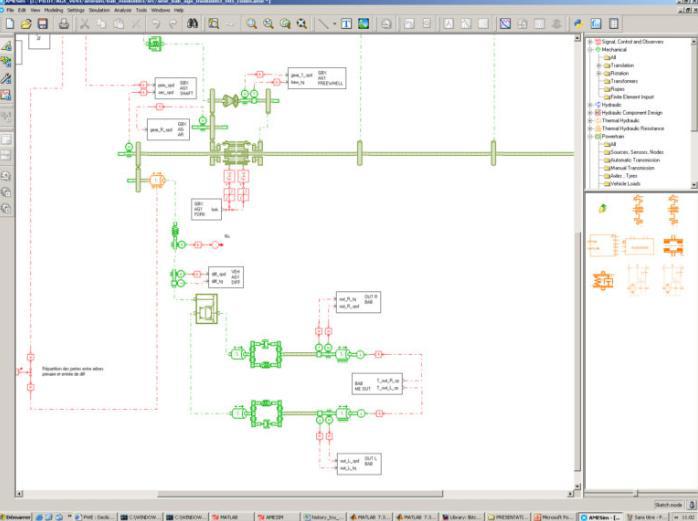This screenshot has height=521, width=698.
Task: Open the Help menu
Action: 179,10
